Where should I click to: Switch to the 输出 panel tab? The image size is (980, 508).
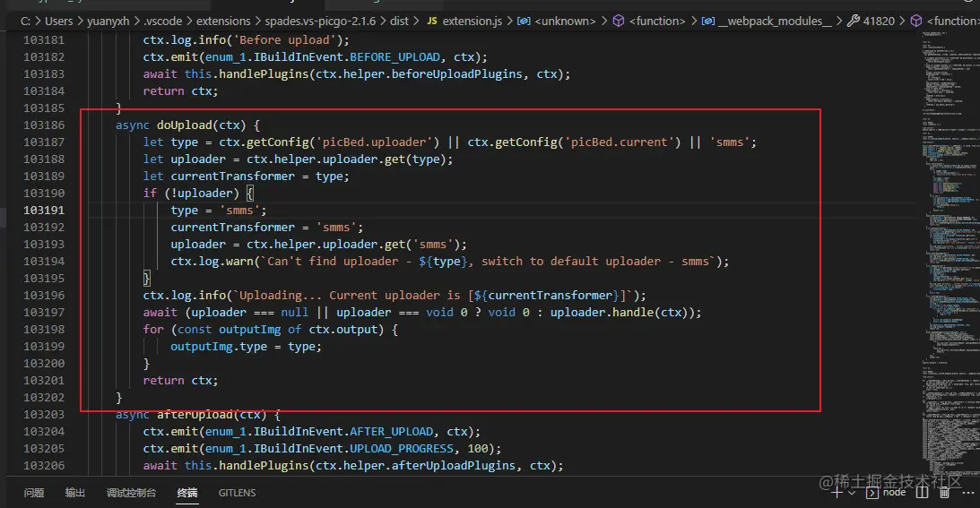pos(75,493)
